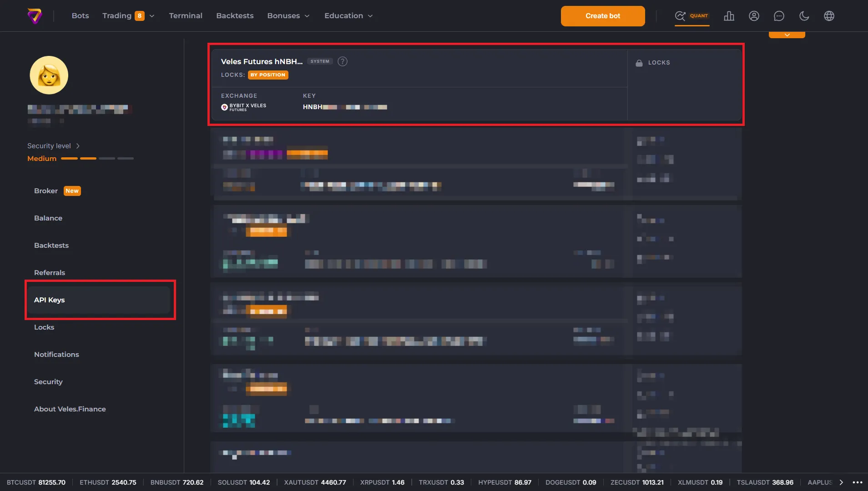
Task: Click the Trading notification badge 8
Action: 140,16
